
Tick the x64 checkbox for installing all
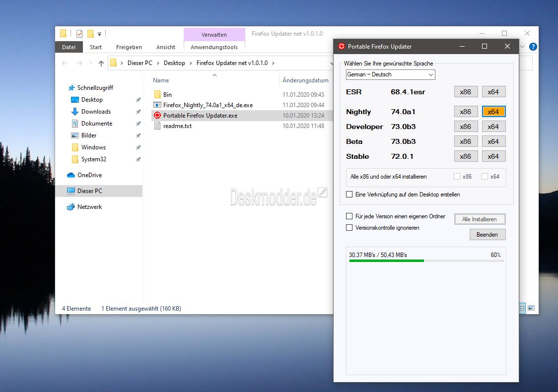pyautogui.click(x=485, y=177)
